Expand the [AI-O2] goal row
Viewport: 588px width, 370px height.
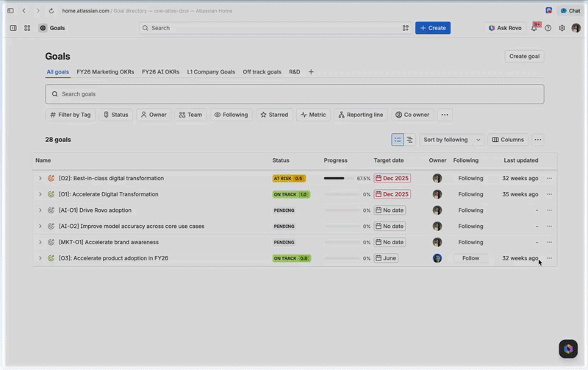click(x=40, y=227)
